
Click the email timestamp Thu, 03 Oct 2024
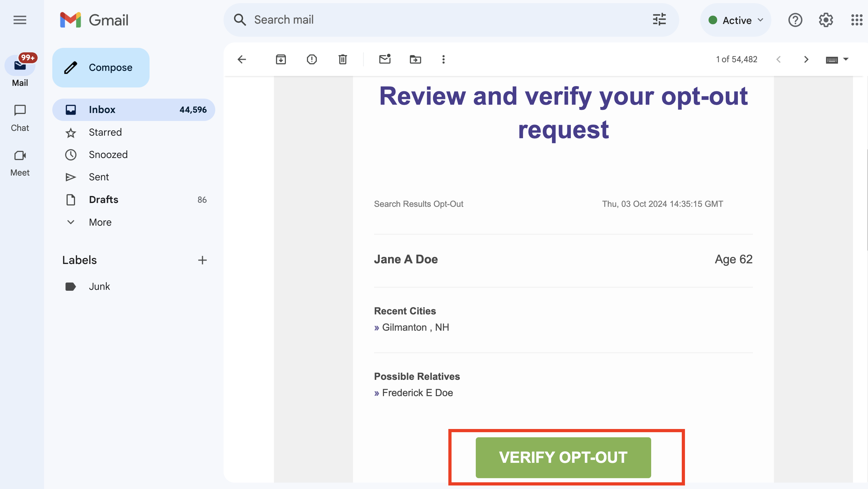click(x=662, y=204)
